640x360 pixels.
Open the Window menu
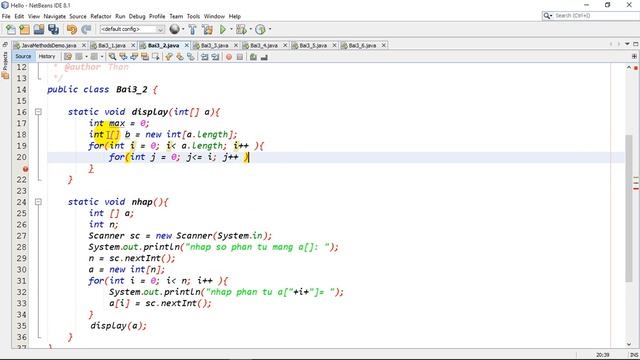pyautogui.click(x=214, y=16)
